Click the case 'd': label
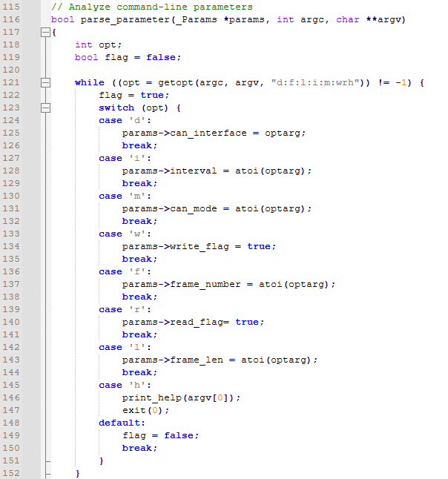 click(x=125, y=120)
